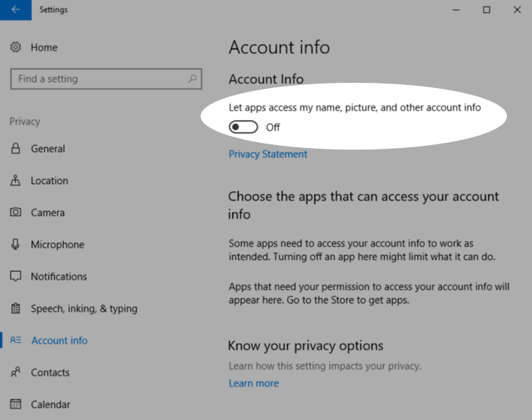Minimize the Settings window

(x=456, y=10)
